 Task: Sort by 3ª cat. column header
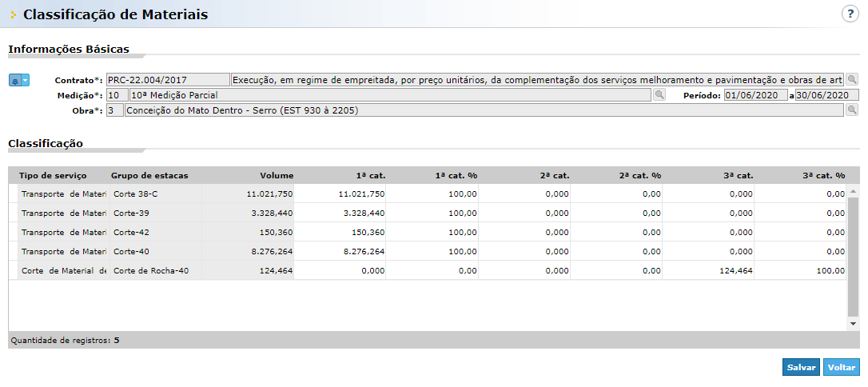coord(739,175)
